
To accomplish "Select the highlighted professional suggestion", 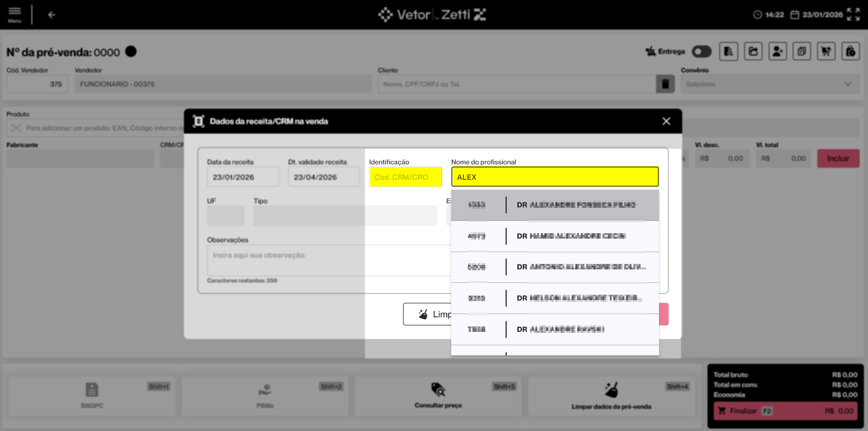I will tap(555, 205).
